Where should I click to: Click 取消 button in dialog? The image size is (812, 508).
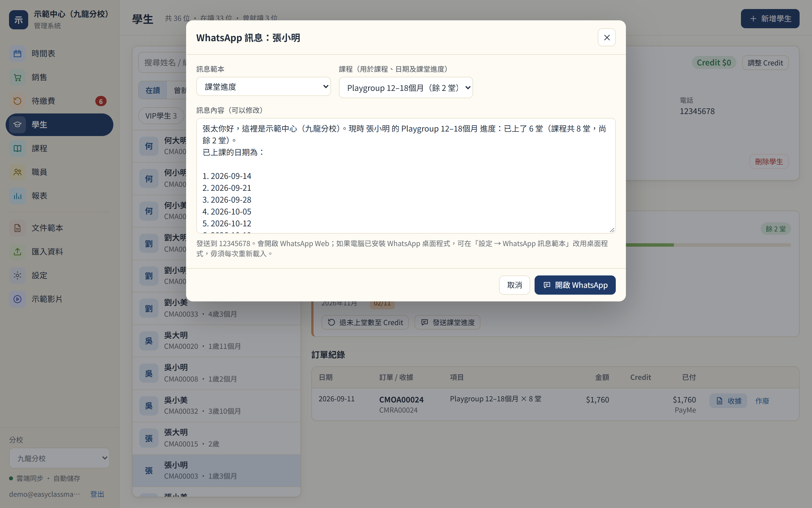point(514,285)
